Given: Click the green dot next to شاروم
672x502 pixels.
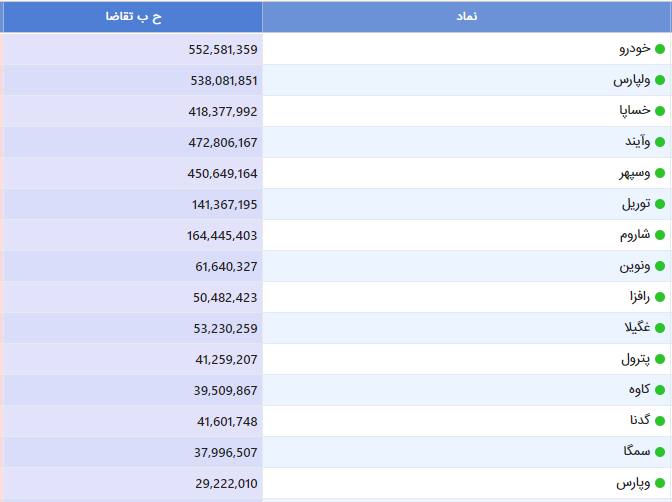Looking at the screenshot, I should 660,235.
